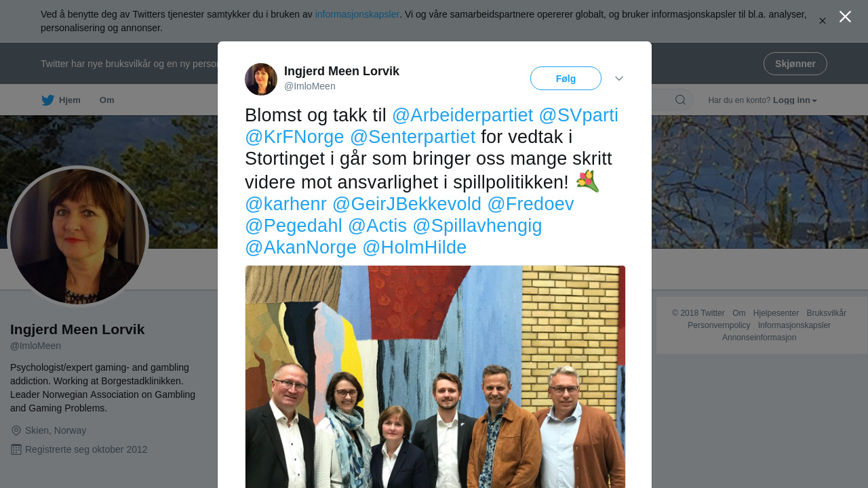Close the tweet overlay with large X
Image resolution: width=868 pixels, height=488 pixels.
[x=845, y=17]
